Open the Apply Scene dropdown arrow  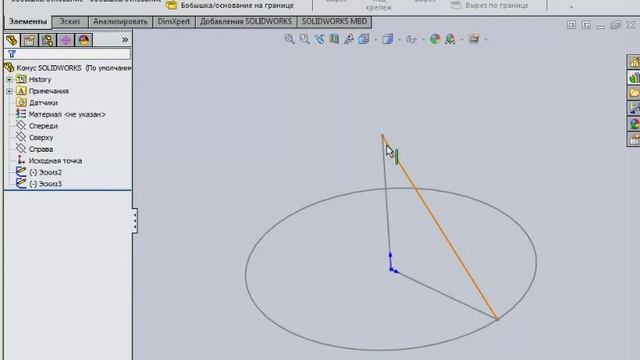[x=462, y=40]
